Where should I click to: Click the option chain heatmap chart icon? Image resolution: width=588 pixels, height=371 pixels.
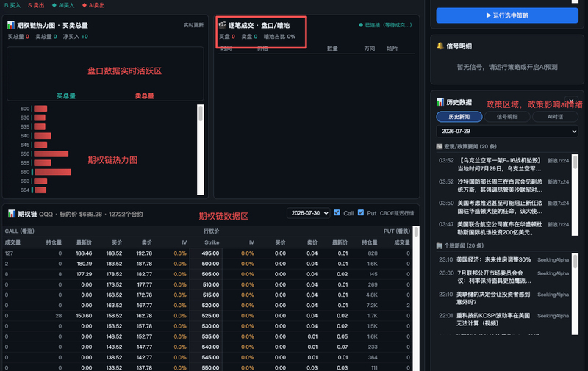[x=11, y=25]
